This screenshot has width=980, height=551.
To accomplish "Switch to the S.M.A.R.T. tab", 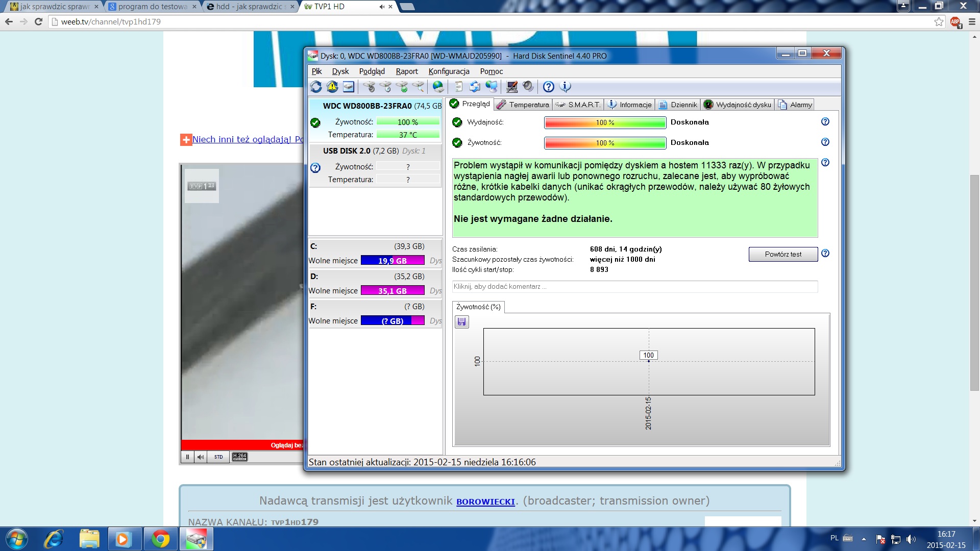I will (578, 105).
